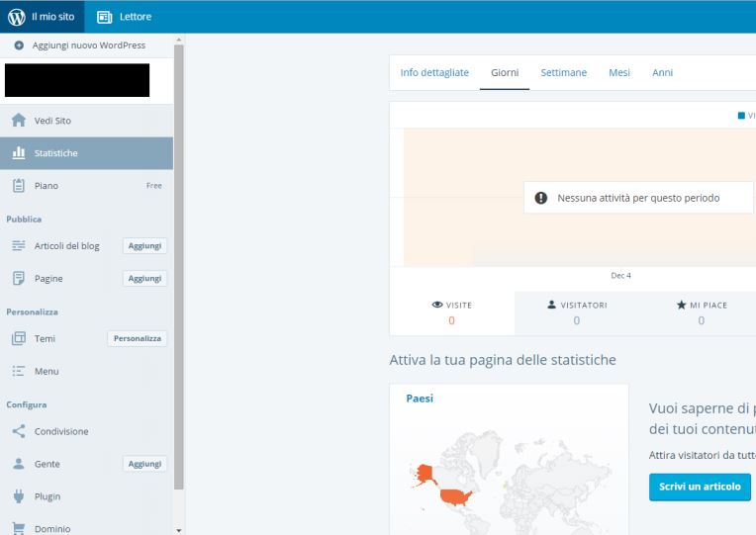This screenshot has width=756, height=535.
Task: Click the WordPress logo in top bar
Action: point(16,16)
